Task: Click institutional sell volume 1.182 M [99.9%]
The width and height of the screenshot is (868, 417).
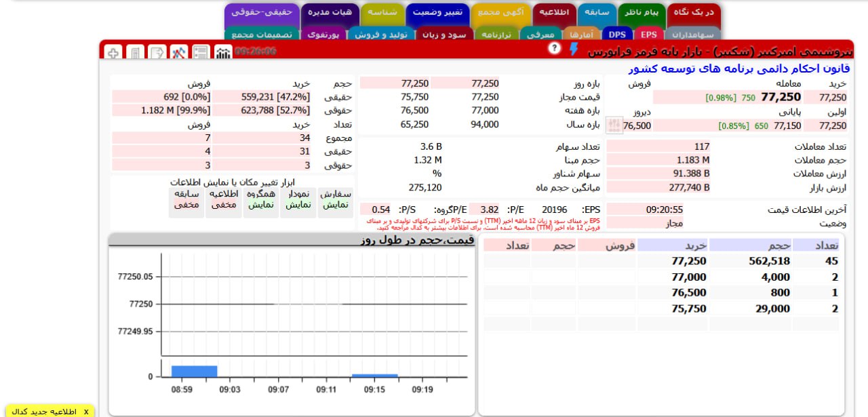Action: point(176,111)
